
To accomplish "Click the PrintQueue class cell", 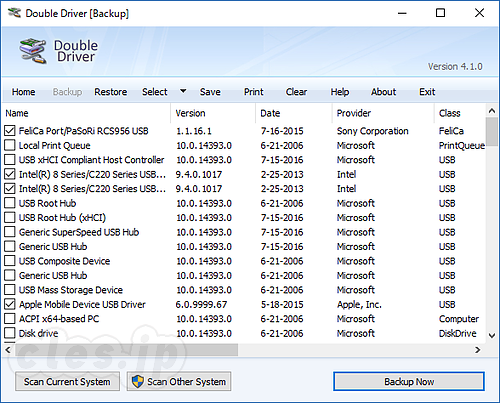I will click(461, 145).
